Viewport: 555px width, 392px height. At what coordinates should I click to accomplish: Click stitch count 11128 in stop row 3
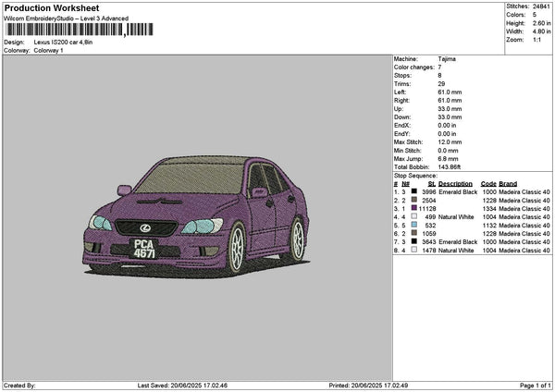427,209
